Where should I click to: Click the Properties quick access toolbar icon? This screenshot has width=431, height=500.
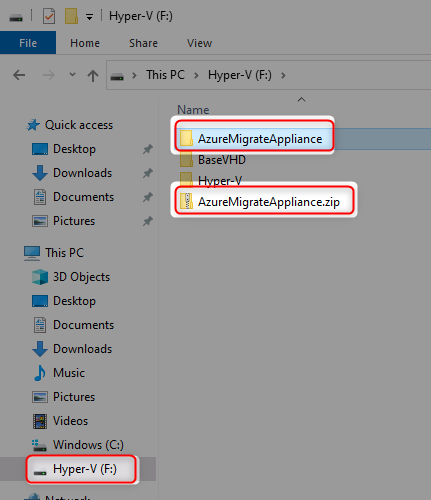click(x=49, y=16)
